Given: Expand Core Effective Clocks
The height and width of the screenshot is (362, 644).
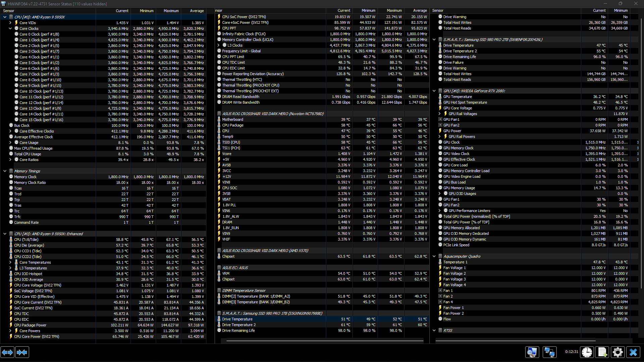Looking at the screenshot, I should coord(10,131).
